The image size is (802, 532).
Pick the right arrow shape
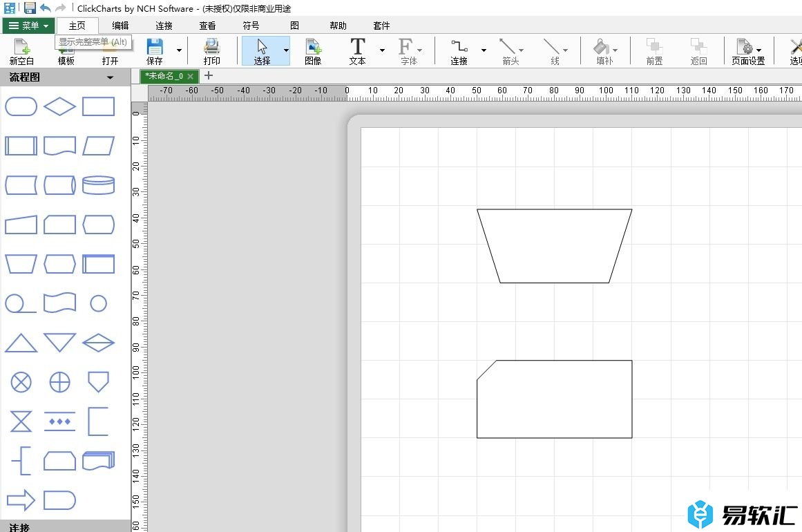pos(21,500)
